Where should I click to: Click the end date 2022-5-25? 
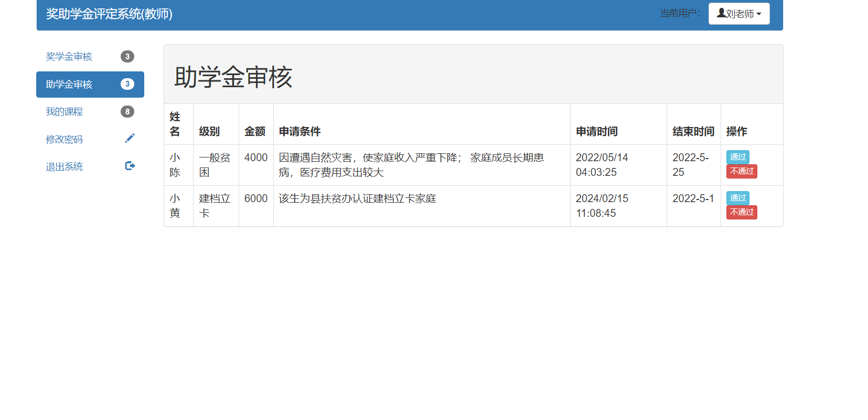[x=691, y=165]
